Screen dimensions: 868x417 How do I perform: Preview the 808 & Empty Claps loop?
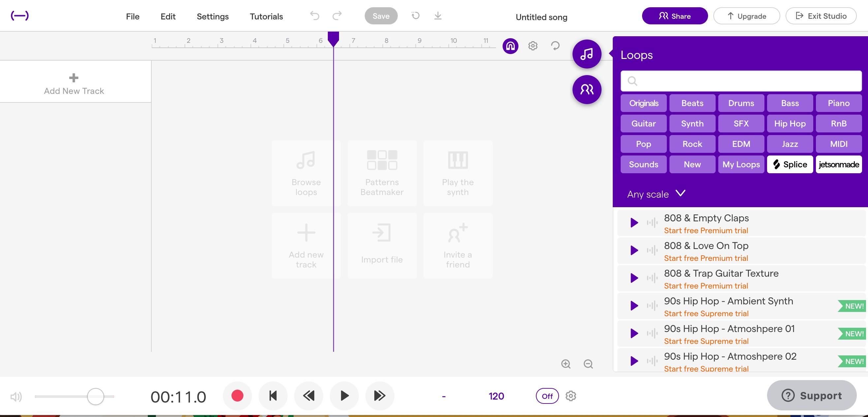pyautogui.click(x=634, y=222)
